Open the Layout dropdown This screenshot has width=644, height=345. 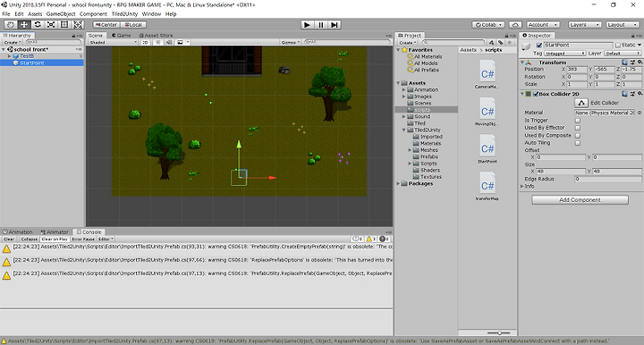tap(623, 25)
